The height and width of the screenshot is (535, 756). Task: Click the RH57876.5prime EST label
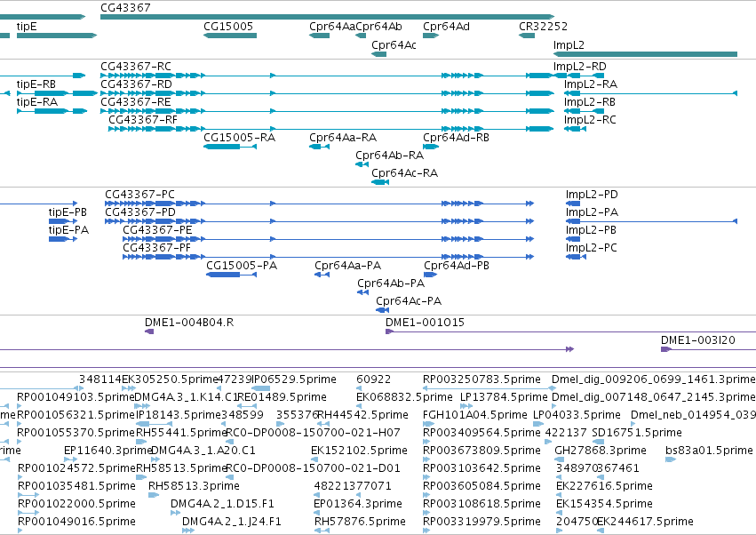[x=360, y=522]
